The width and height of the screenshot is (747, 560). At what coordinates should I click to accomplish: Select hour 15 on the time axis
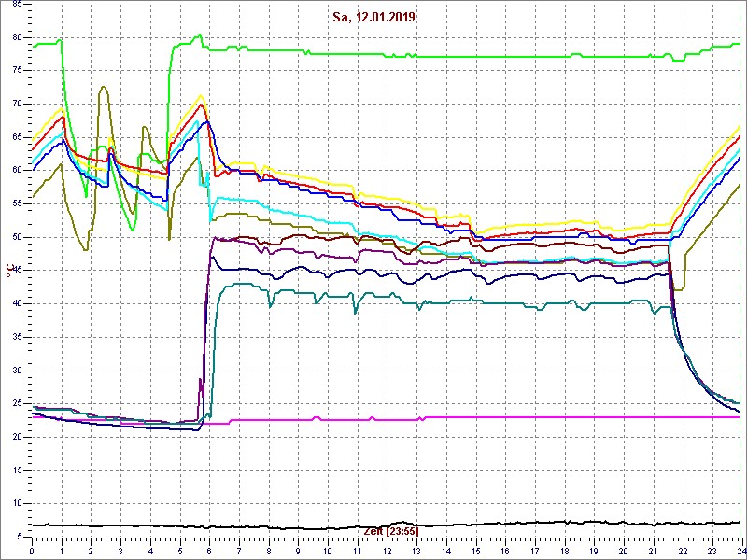(x=475, y=551)
